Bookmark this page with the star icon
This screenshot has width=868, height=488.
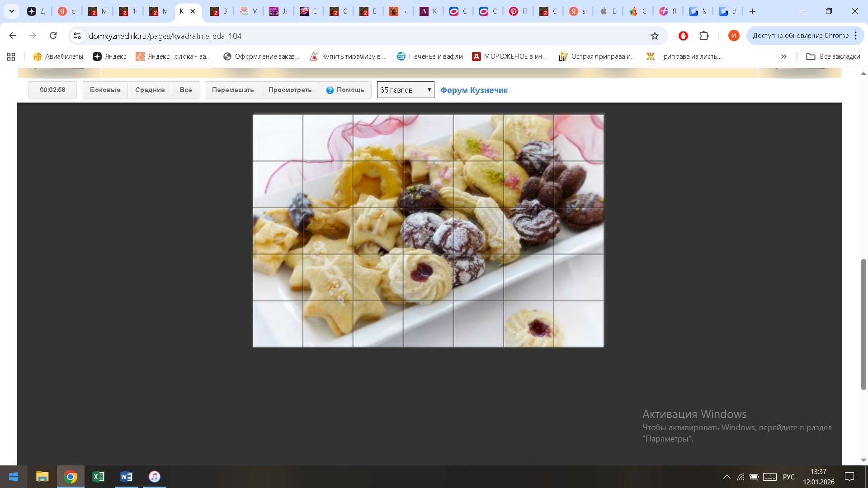click(x=655, y=36)
